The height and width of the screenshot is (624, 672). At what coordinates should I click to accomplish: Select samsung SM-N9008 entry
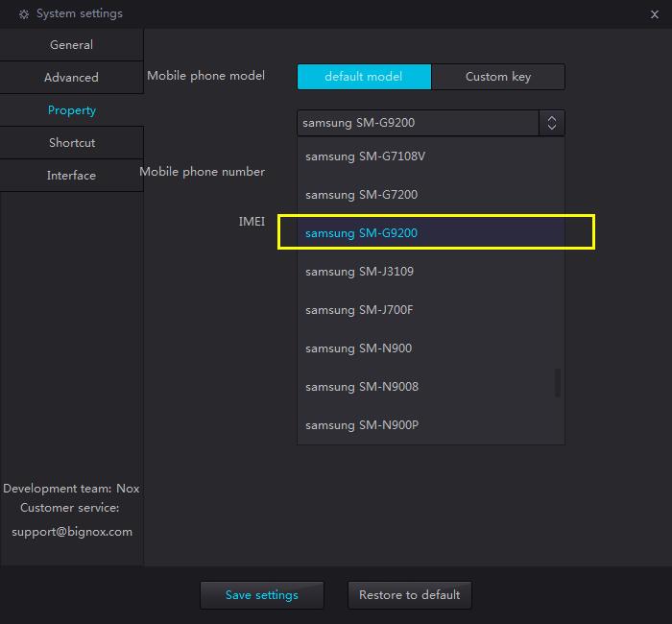pos(431,387)
